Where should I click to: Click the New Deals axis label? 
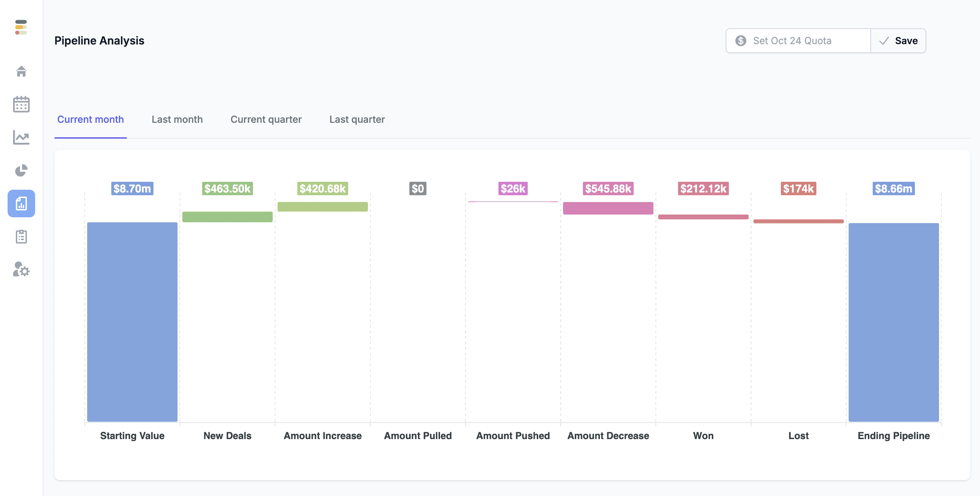coord(227,436)
